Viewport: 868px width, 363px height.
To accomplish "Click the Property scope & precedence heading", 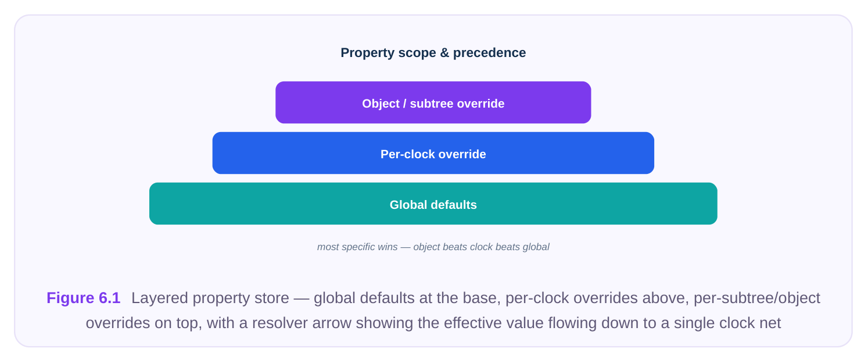I will tap(433, 53).
